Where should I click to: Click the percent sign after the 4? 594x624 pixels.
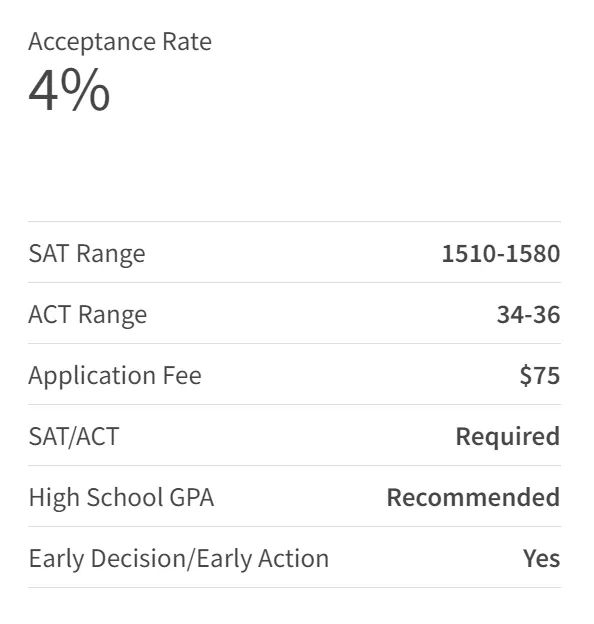[x=85, y=90]
